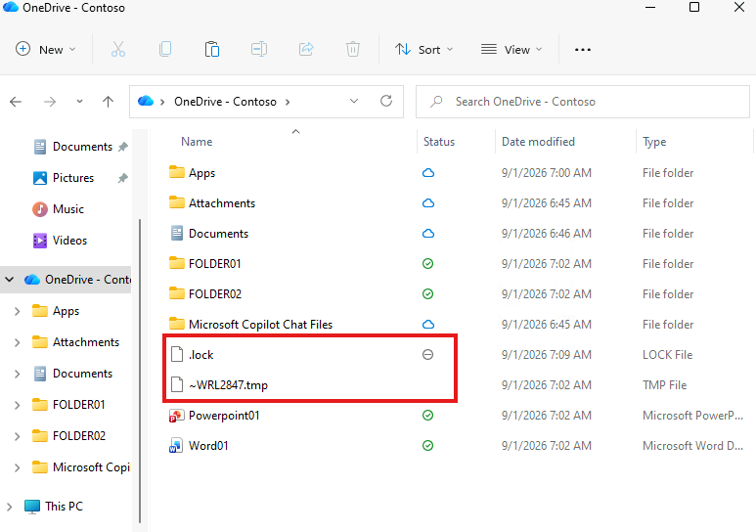Click the Powerpoint01 file icon
756x532 pixels.
(x=176, y=416)
